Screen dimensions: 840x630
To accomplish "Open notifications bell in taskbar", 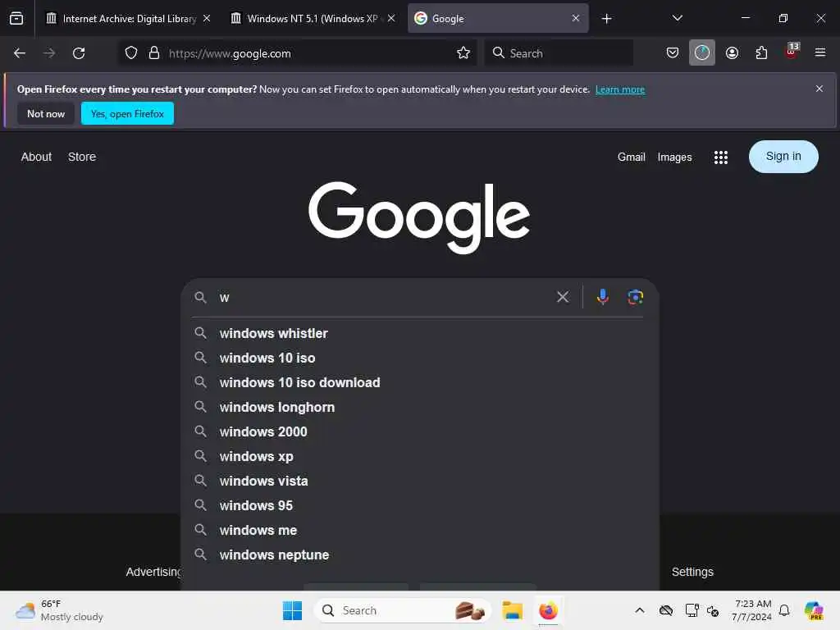I will (x=784, y=610).
